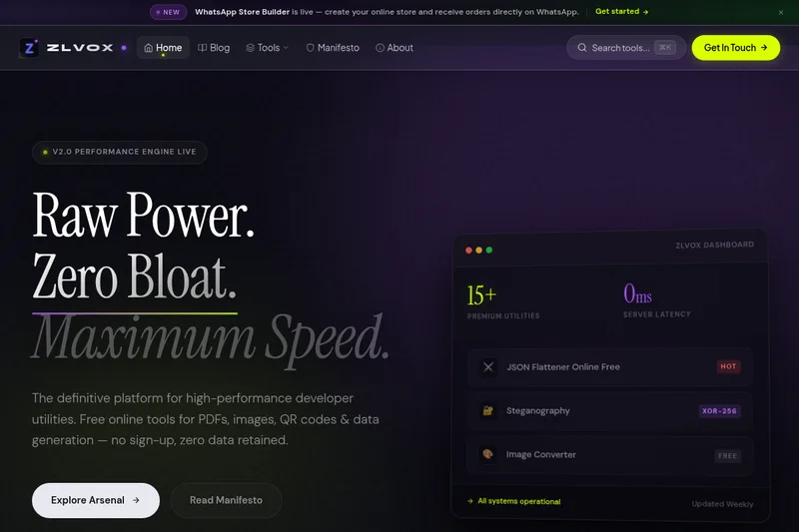
Task: Click the Home house icon
Action: click(x=148, y=48)
